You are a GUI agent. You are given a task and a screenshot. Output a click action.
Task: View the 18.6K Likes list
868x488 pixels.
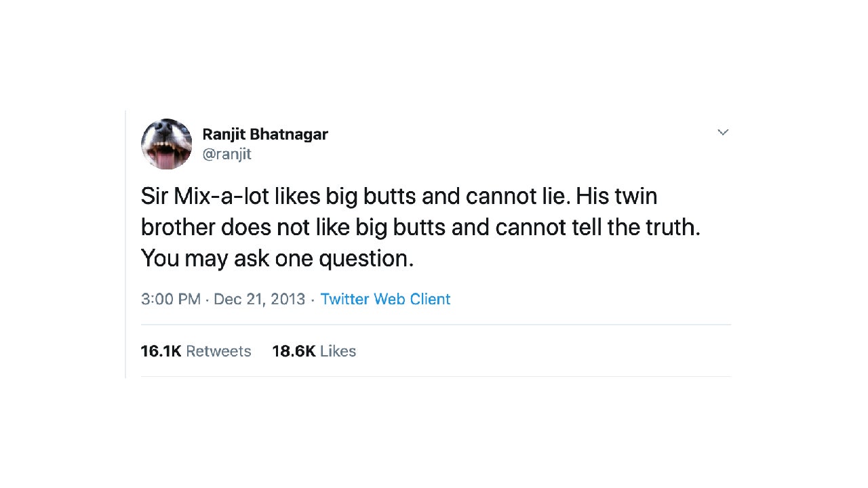click(314, 351)
